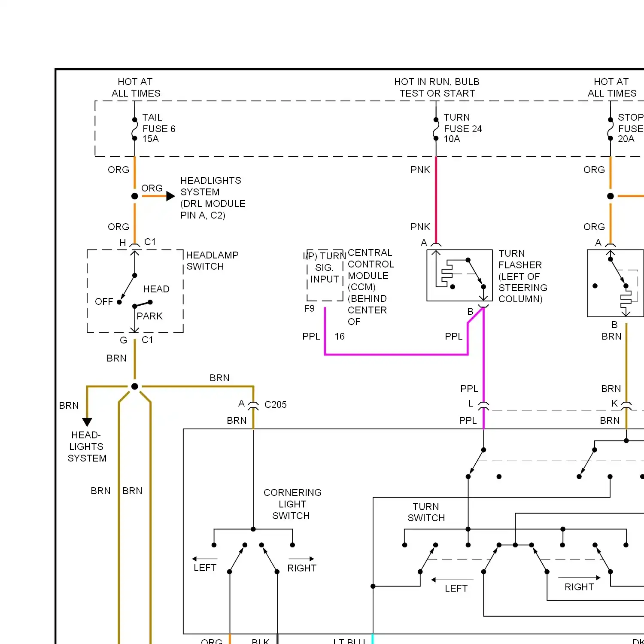The width and height of the screenshot is (644, 644).
Task: Click the LEFT label under turn switch
Action: click(x=456, y=589)
